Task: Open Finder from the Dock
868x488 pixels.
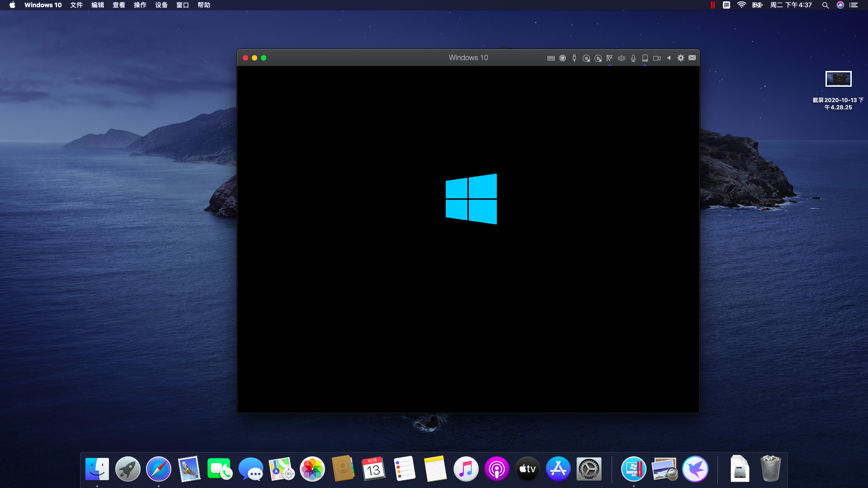Action: point(97,469)
